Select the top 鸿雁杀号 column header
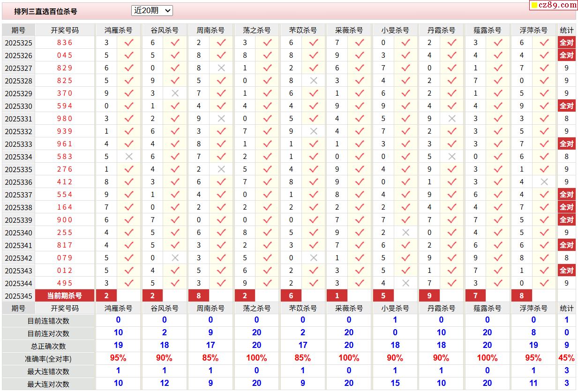 118,30
